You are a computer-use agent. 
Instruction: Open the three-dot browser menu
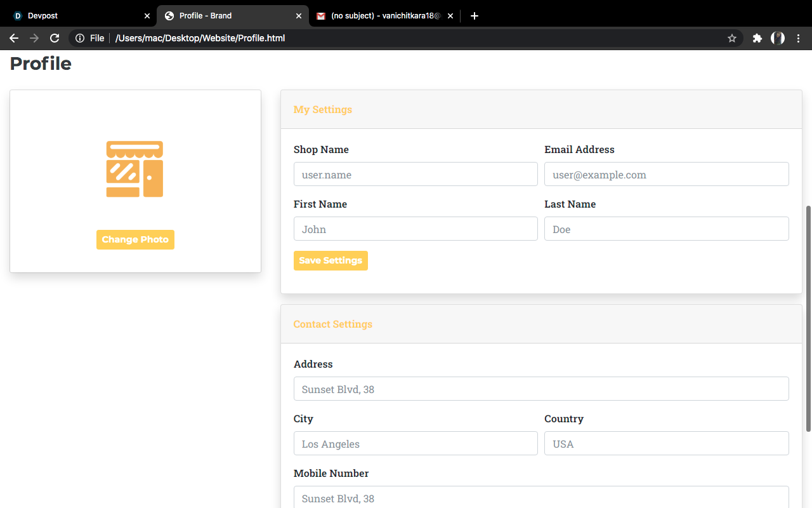pos(798,37)
